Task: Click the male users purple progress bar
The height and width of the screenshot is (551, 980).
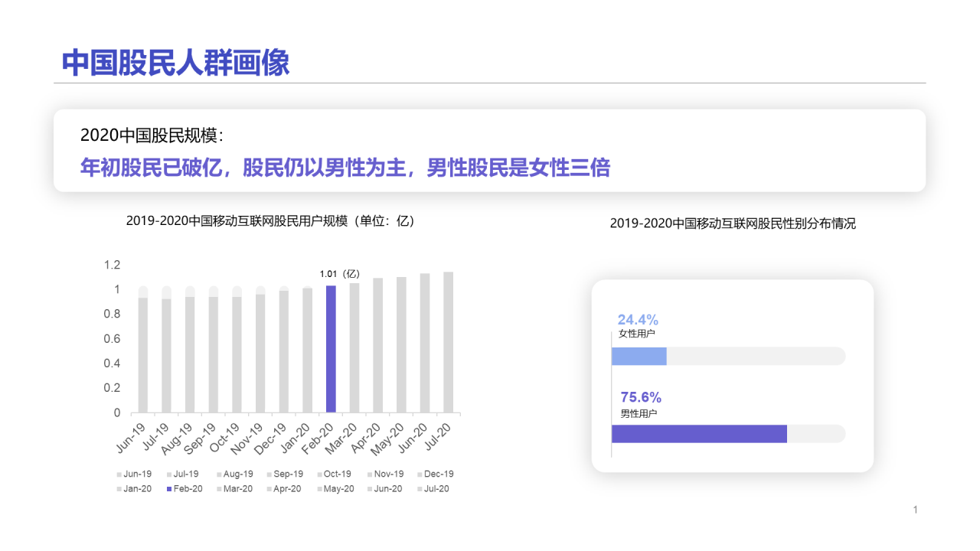Action: point(698,434)
